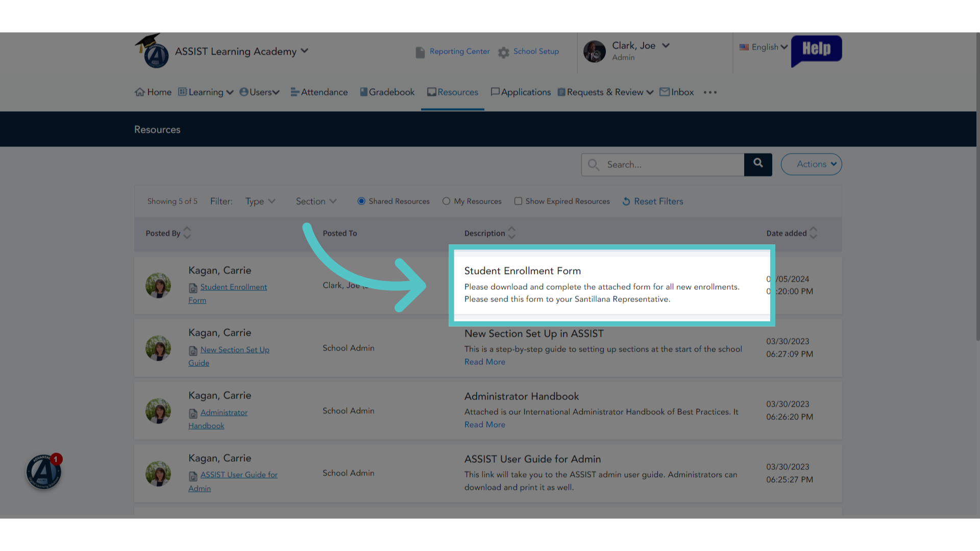Image resolution: width=980 pixels, height=551 pixels.
Task: Click Read More under Administrator Handbook
Action: tap(485, 424)
